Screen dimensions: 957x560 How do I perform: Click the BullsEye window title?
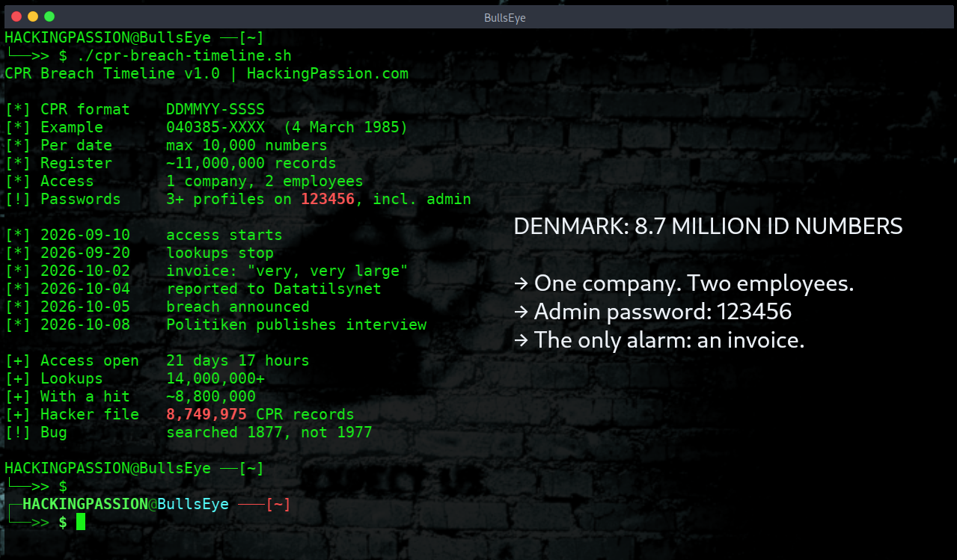(x=505, y=17)
